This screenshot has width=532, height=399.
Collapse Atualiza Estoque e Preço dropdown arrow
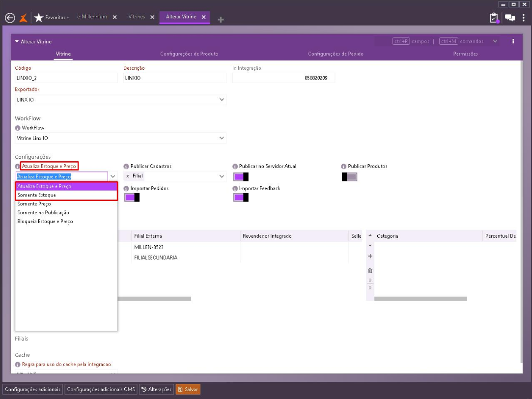pyautogui.click(x=113, y=176)
